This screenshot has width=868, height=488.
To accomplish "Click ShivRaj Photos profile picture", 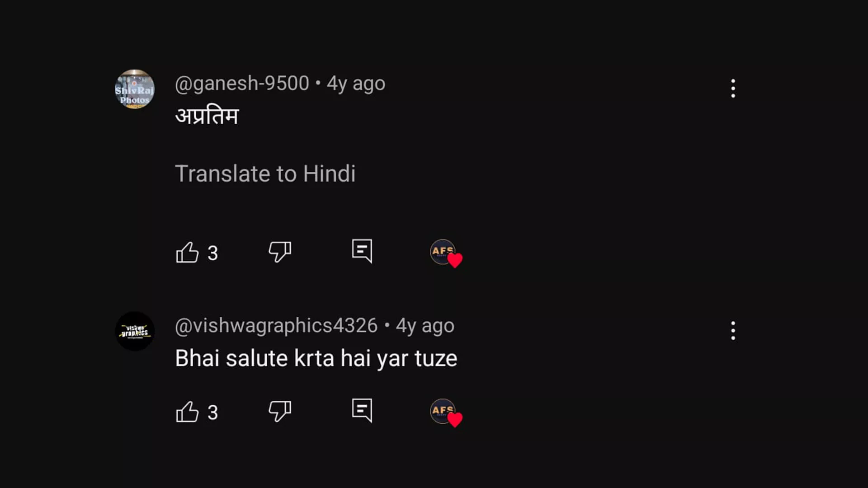I will pos(135,89).
